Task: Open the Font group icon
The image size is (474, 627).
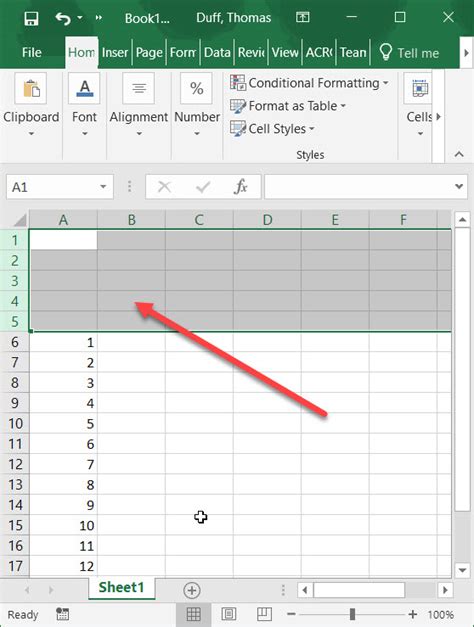Action: 84,88
